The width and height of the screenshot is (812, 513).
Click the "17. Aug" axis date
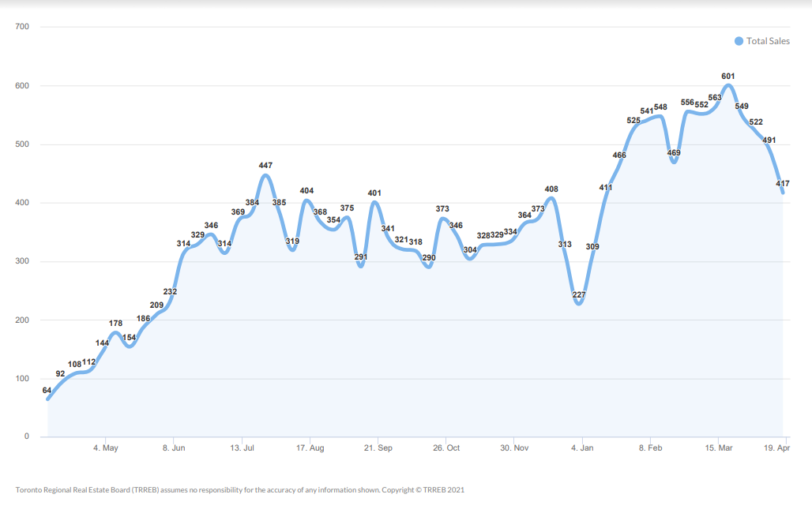310,447
